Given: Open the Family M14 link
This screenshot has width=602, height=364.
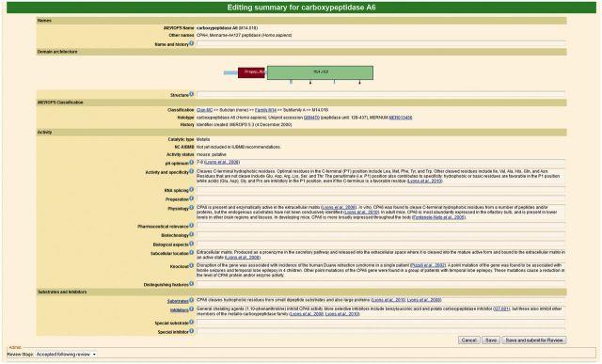Looking at the screenshot, I should coord(265,110).
